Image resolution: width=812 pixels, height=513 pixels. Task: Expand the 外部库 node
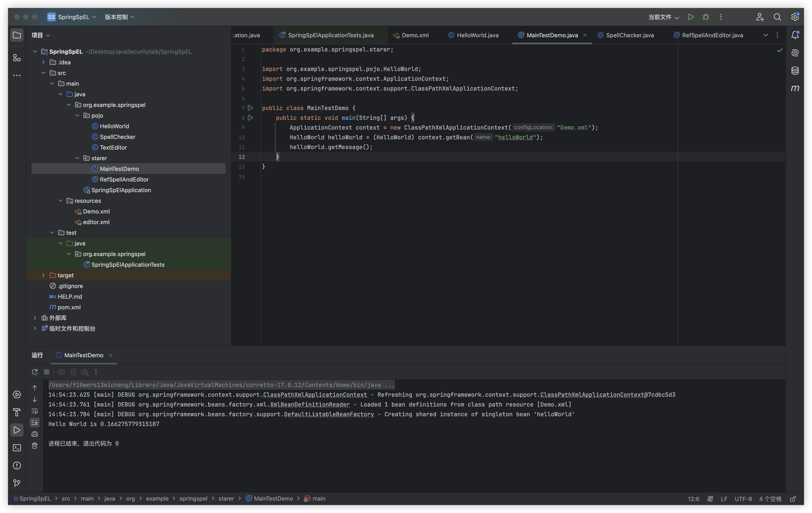pos(35,318)
